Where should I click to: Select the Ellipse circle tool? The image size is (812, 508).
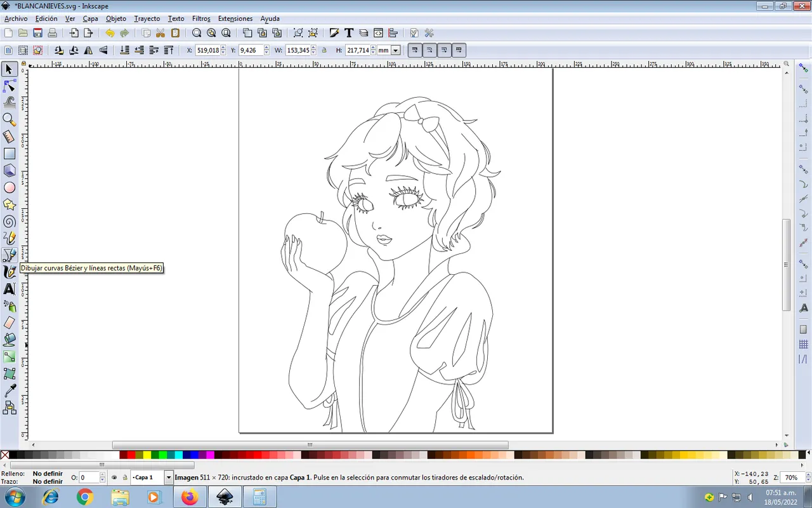pyautogui.click(x=10, y=188)
